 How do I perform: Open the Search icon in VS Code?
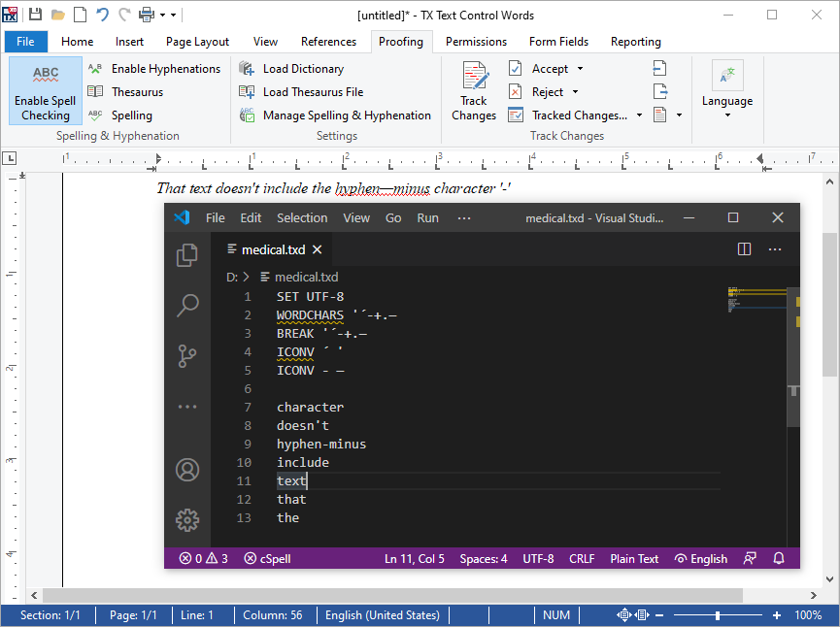[x=187, y=306]
